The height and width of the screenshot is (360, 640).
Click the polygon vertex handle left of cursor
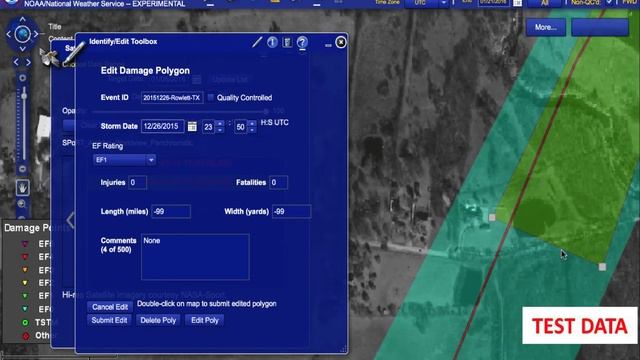[x=492, y=218]
